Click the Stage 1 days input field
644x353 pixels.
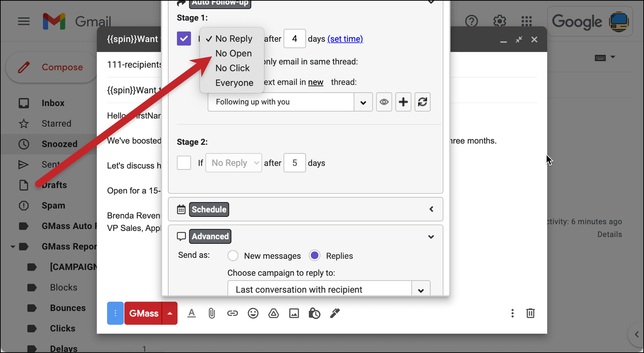click(x=295, y=39)
